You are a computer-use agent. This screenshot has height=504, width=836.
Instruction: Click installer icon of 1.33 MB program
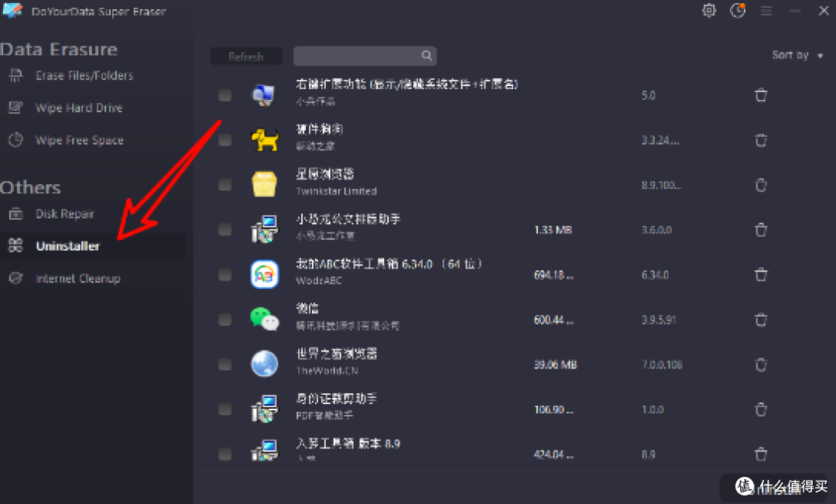(x=265, y=229)
